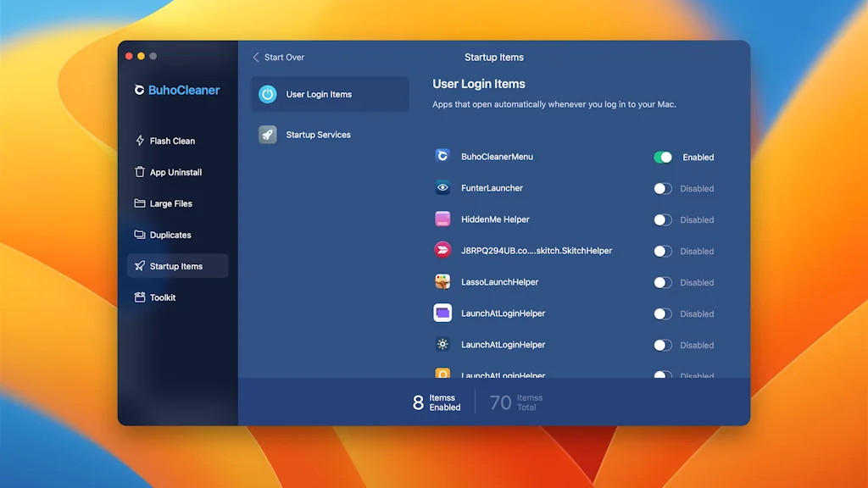This screenshot has width=868, height=488.
Task: Enable FunterLauncher at login
Action: coord(662,188)
